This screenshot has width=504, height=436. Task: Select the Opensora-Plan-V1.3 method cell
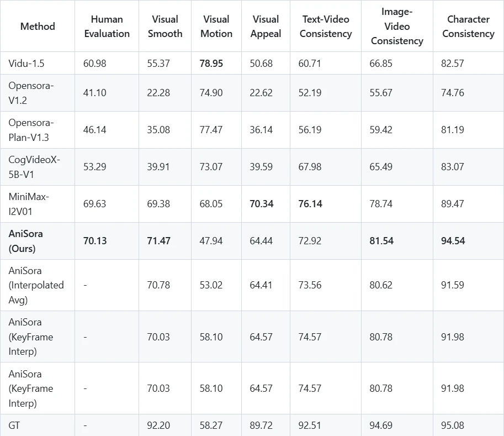[38, 130]
